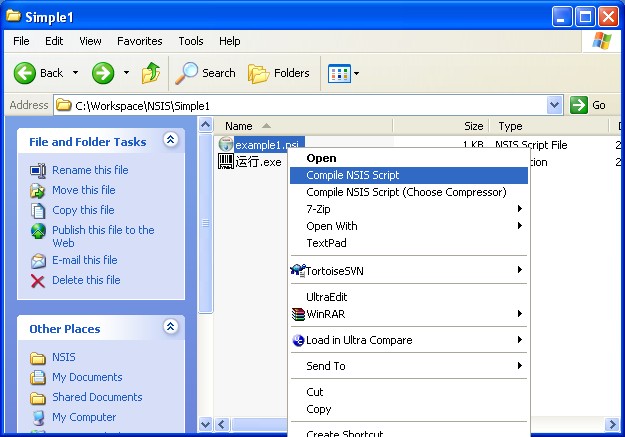Open the Help menu
The width and height of the screenshot is (625, 437).
(230, 41)
